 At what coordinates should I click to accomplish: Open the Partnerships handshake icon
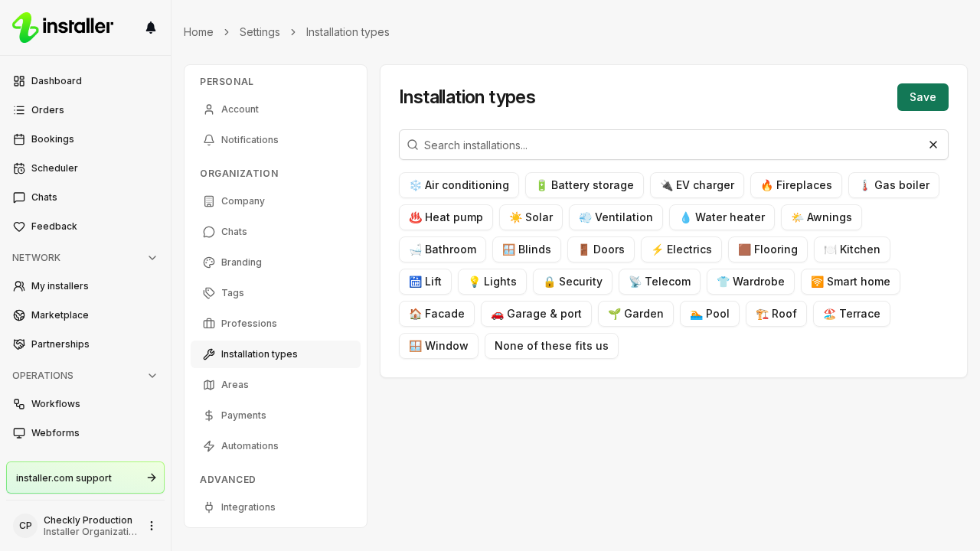pyautogui.click(x=19, y=344)
